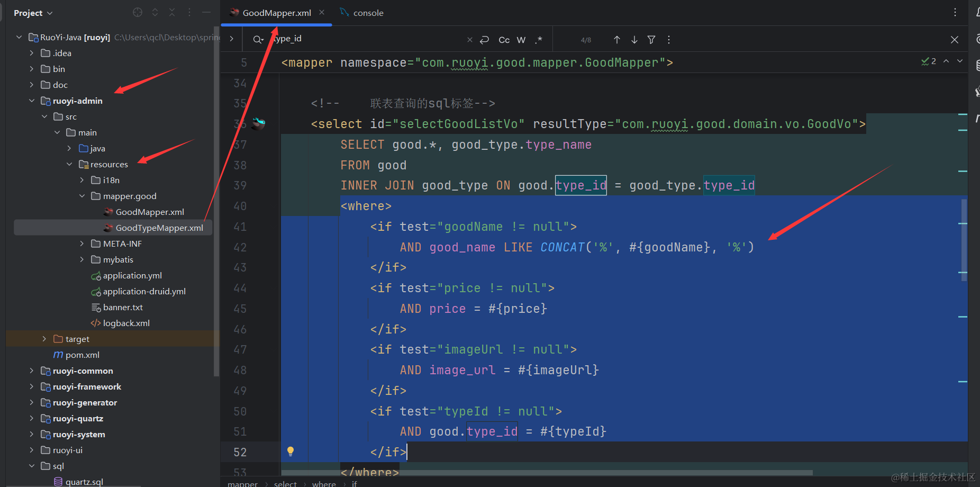Image resolution: width=980 pixels, height=487 pixels.
Task: Collapse the ruoyi-admin module
Action: coord(32,101)
